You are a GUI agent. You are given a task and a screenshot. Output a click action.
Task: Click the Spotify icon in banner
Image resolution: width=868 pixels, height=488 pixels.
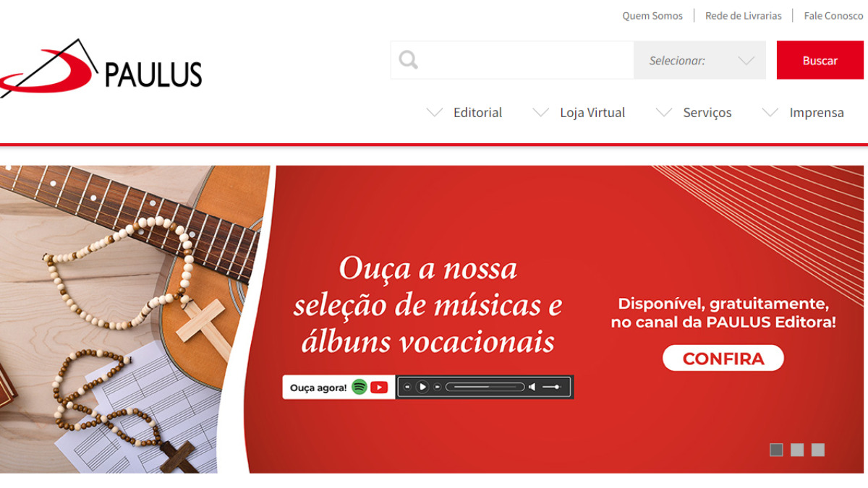pyautogui.click(x=359, y=387)
